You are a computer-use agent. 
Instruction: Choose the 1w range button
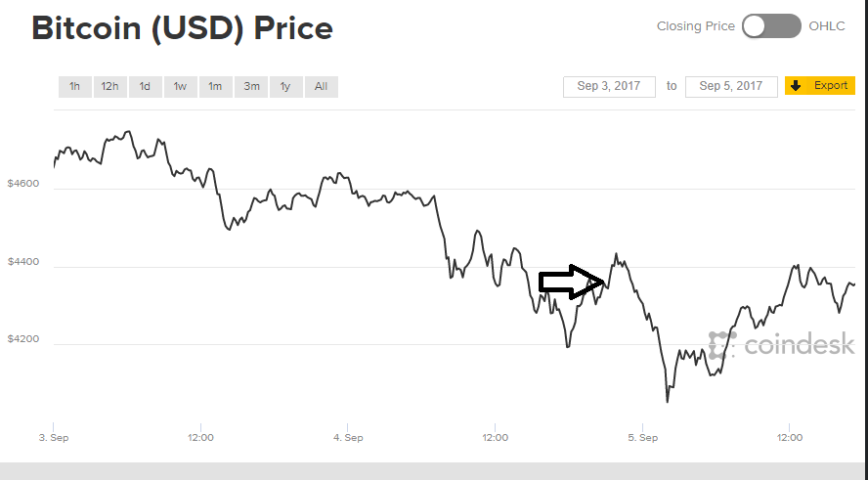[181, 86]
